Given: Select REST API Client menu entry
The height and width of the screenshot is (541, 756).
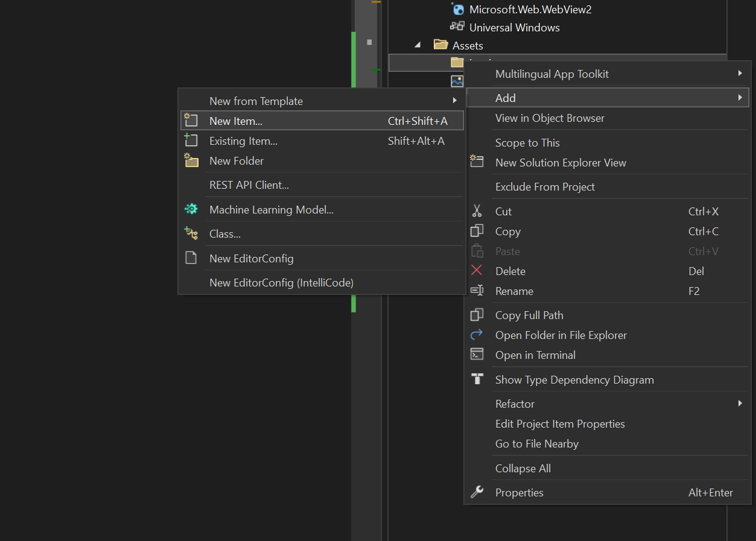Looking at the screenshot, I should 249,185.
